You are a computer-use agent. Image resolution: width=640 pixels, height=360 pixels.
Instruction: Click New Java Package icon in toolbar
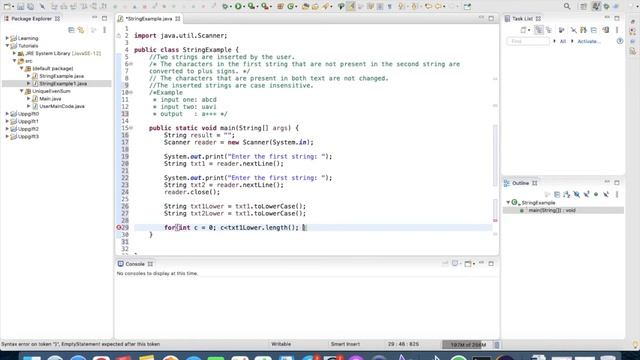pyautogui.click(x=280, y=7)
